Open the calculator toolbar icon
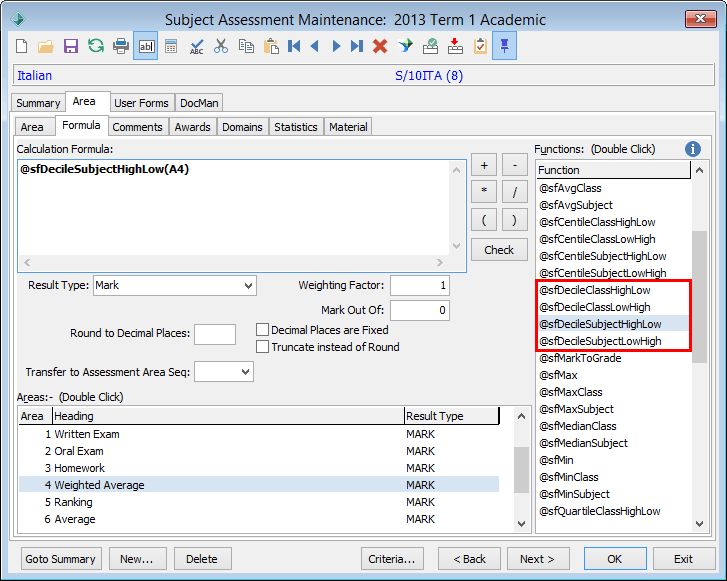The height and width of the screenshot is (581, 727). point(171,46)
